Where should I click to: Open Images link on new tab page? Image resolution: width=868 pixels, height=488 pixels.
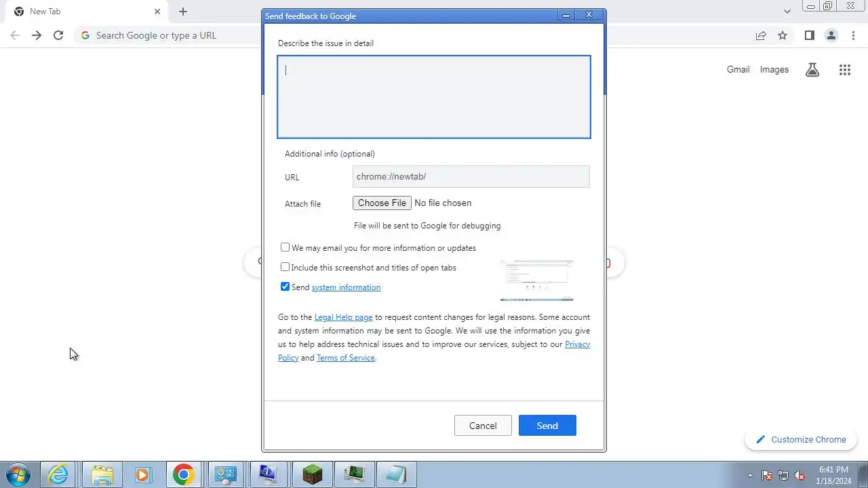point(774,69)
